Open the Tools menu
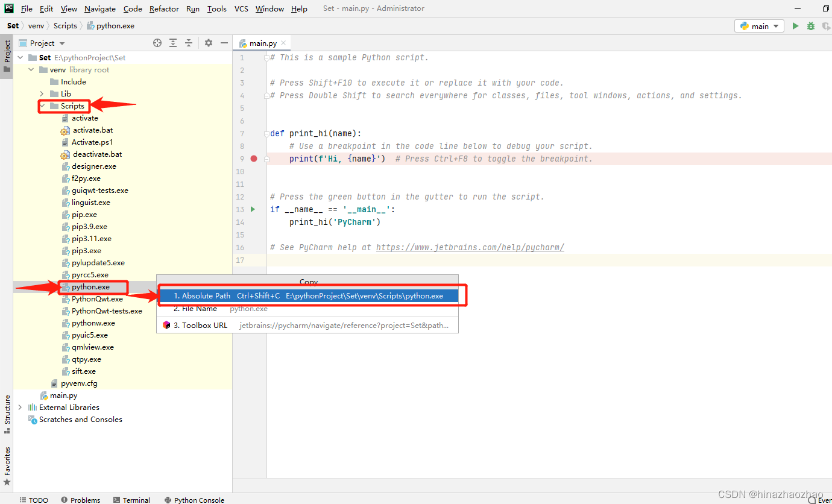Screen dimensions: 832x504 click(217, 8)
